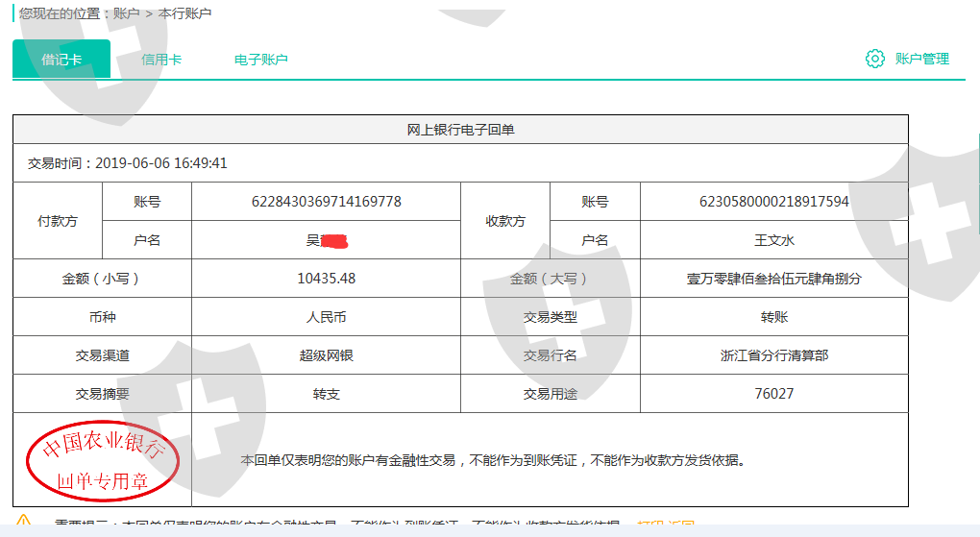
Task: Open the 账户管理 link
Action: pos(922,59)
